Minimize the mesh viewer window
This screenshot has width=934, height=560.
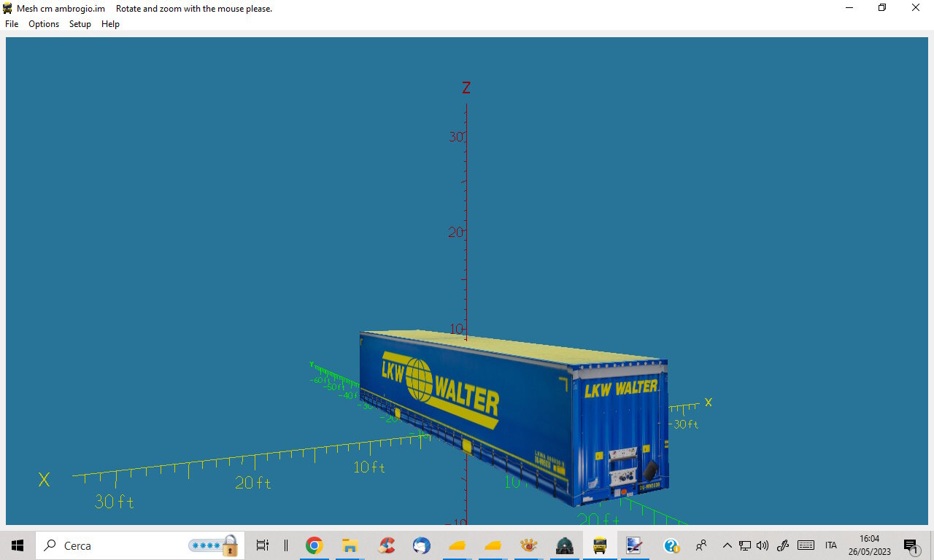coord(849,8)
